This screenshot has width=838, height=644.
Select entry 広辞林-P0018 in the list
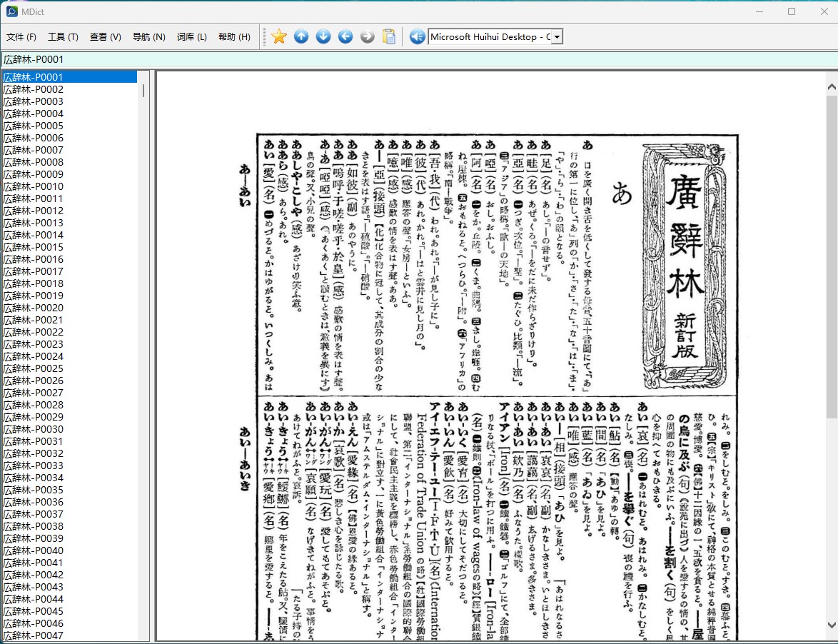tap(69, 283)
